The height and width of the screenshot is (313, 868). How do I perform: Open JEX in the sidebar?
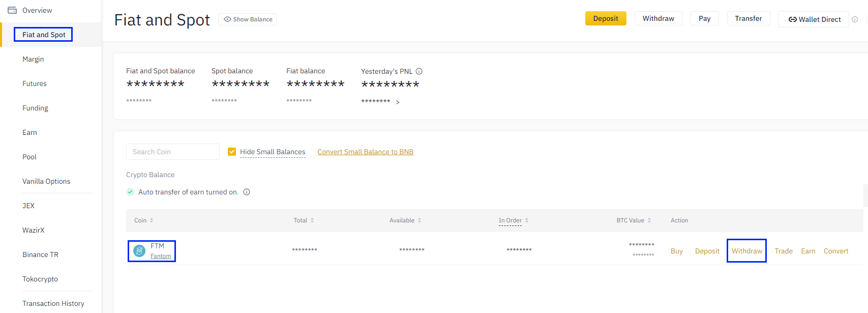click(28, 206)
